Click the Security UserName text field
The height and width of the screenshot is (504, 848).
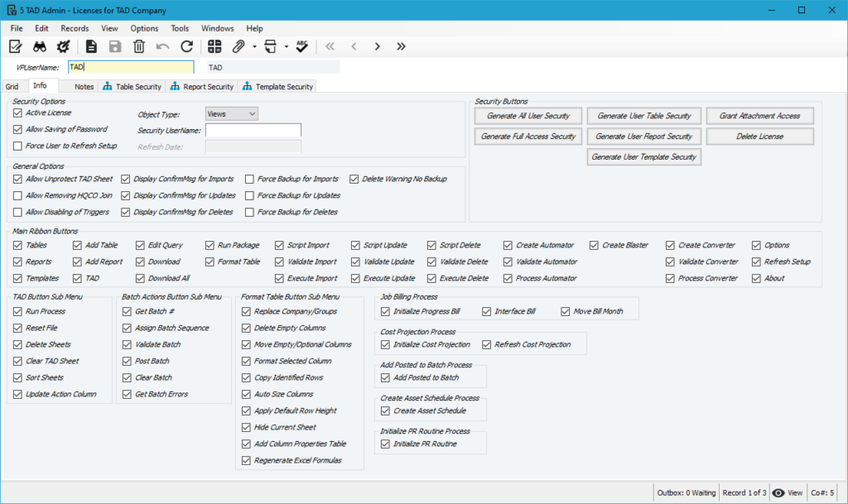[x=253, y=130]
